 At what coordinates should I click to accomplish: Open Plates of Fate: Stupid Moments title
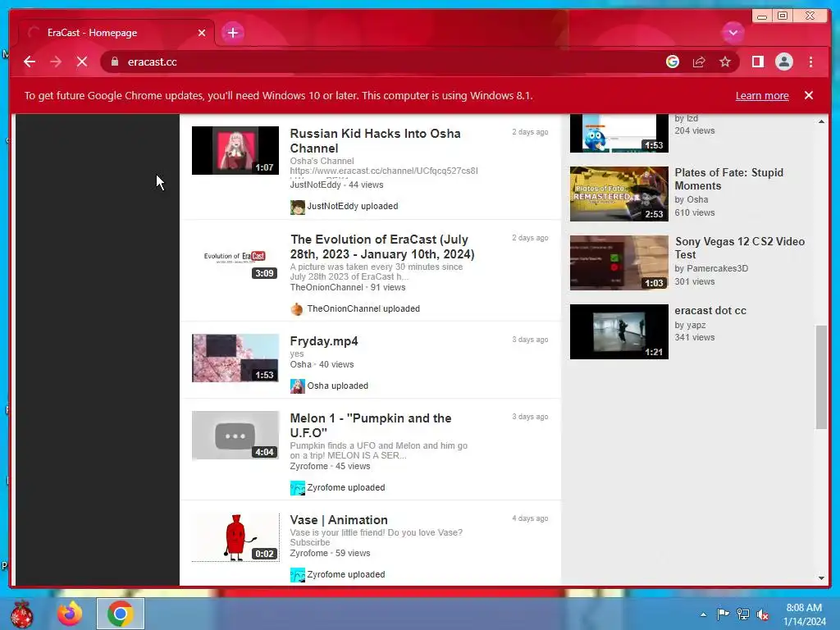tap(728, 179)
